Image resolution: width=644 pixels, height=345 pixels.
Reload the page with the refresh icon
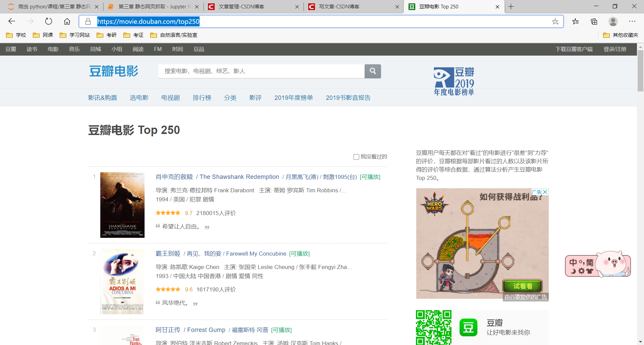pos(49,21)
